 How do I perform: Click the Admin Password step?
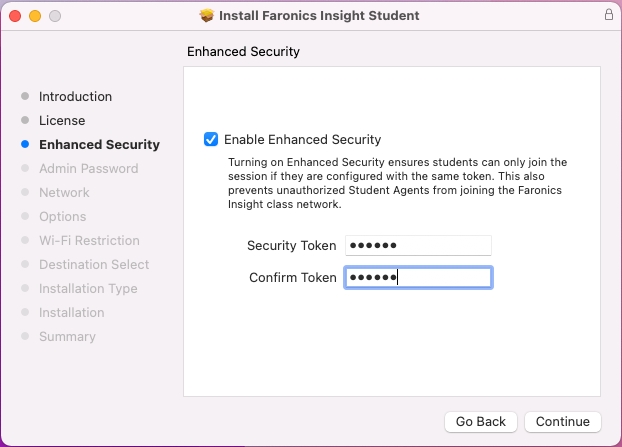[88, 169]
